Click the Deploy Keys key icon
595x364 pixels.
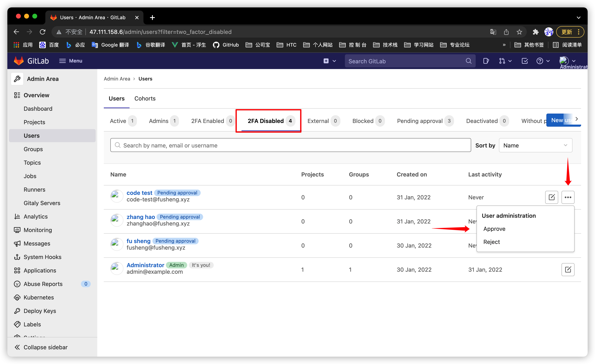click(17, 311)
